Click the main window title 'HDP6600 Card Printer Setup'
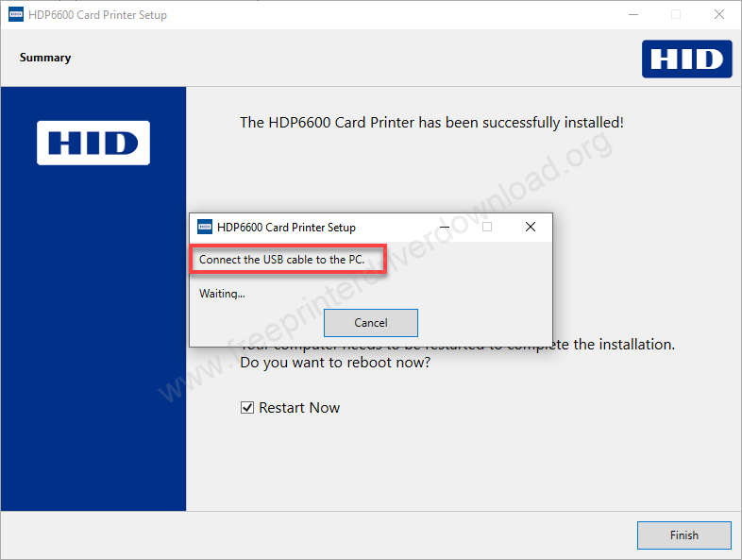This screenshot has width=742, height=560. [97, 15]
